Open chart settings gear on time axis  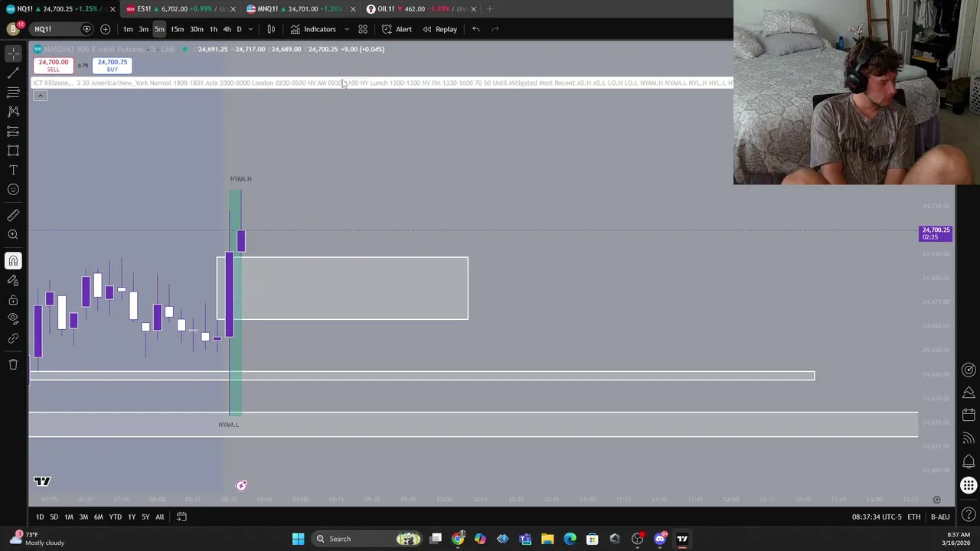pyautogui.click(x=936, y=500)
